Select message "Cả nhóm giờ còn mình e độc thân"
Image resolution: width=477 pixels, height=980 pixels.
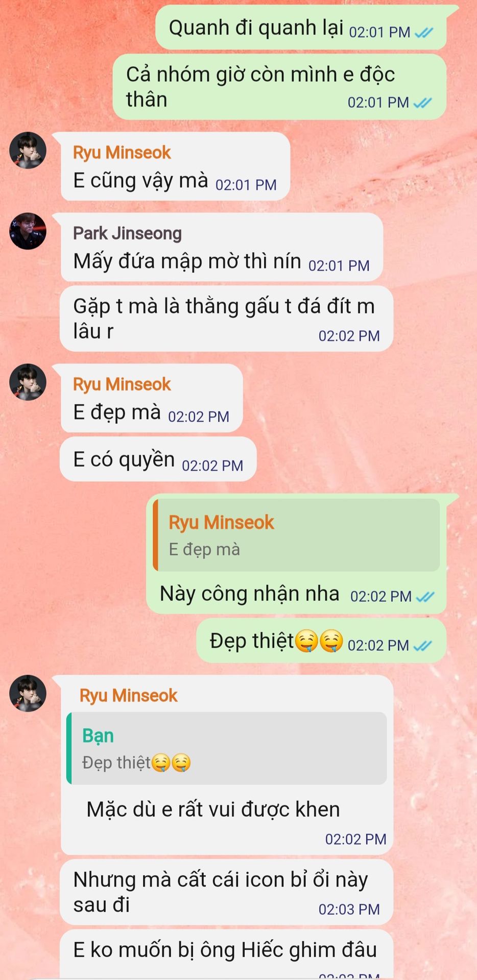pyautogui.click(x=279, y=87)
